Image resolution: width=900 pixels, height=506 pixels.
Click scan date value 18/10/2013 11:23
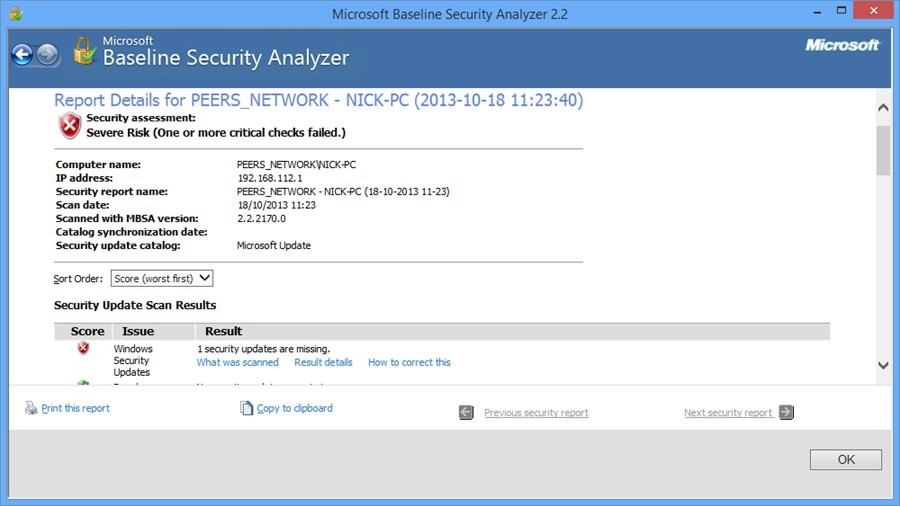pyautogui.click(x=276, y=205)
